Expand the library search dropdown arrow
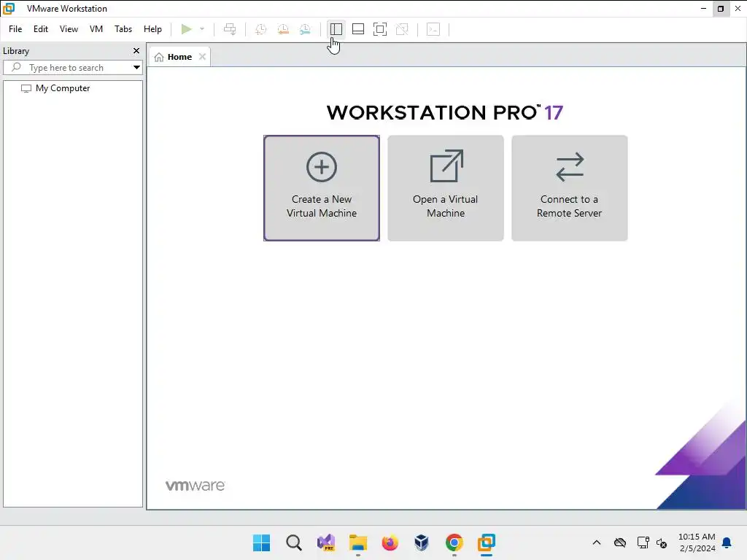Viewport: 747px width, 560px height. pos(136,68)
